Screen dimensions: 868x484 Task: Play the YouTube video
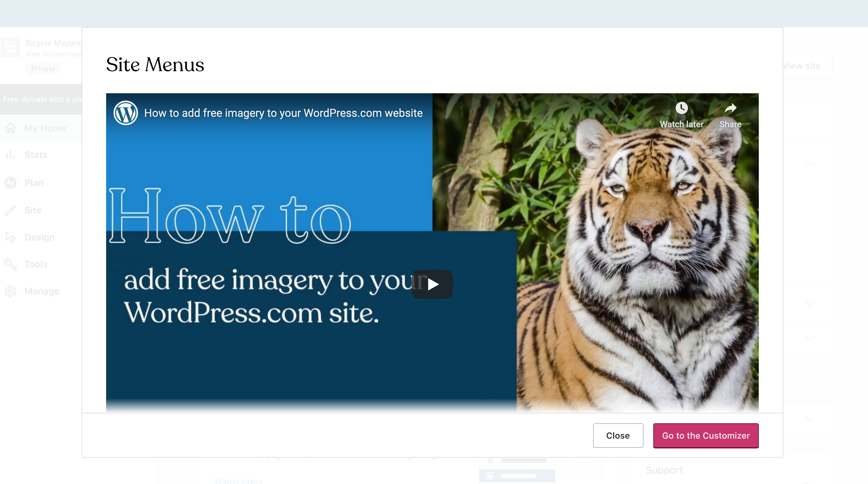pyautogui.click(x=432, y=284)
